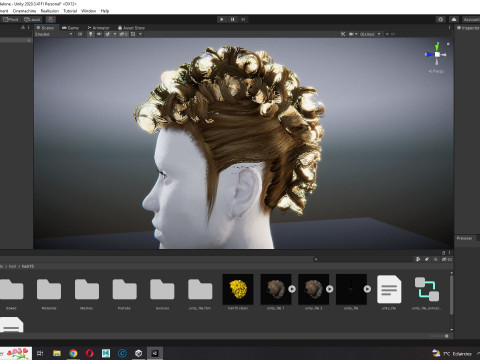Start Play mode with the play button
This screenshot has width=480, height=360.
pos(222,19)
